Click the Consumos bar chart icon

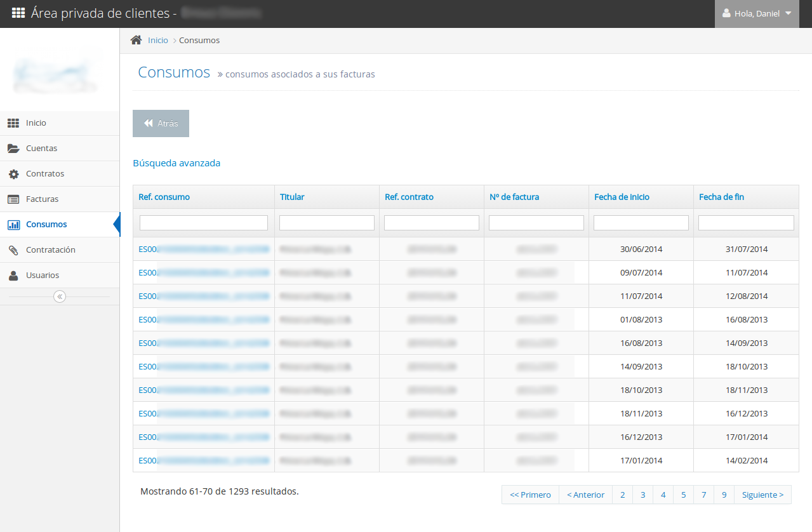[13, 225]
